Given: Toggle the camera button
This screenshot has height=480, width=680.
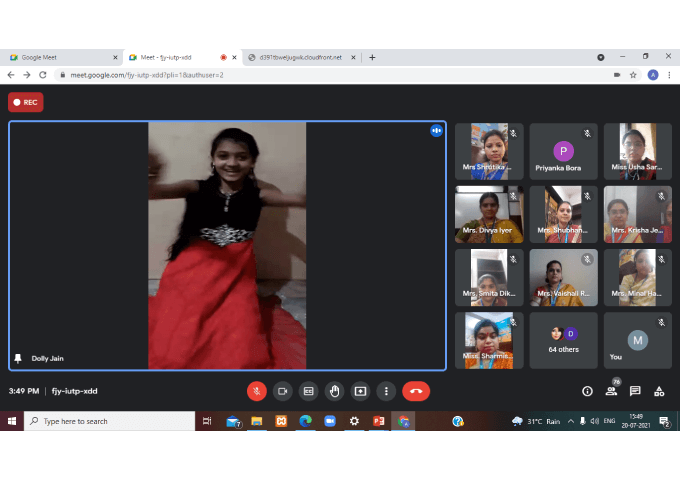Looking at the screenshot, I should pyautogui.click(x=282, y=391).
